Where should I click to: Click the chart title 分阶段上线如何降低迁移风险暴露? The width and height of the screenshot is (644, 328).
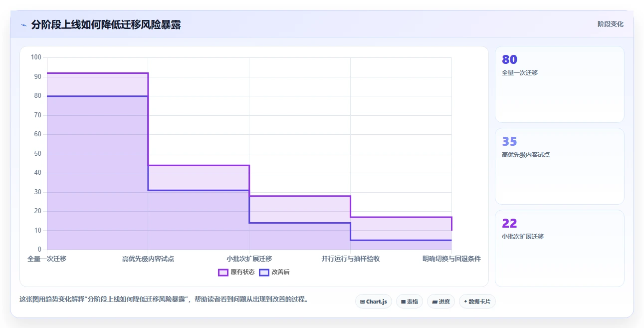pyautogui.click(x=106, y=24)
